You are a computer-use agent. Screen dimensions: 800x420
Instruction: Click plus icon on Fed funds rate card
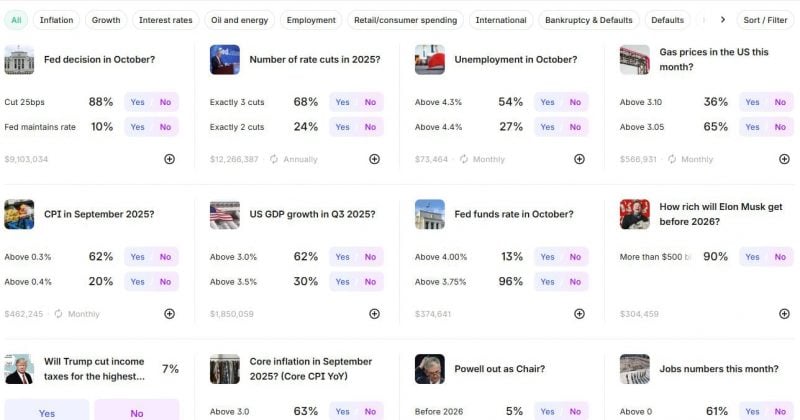[580, 314]
